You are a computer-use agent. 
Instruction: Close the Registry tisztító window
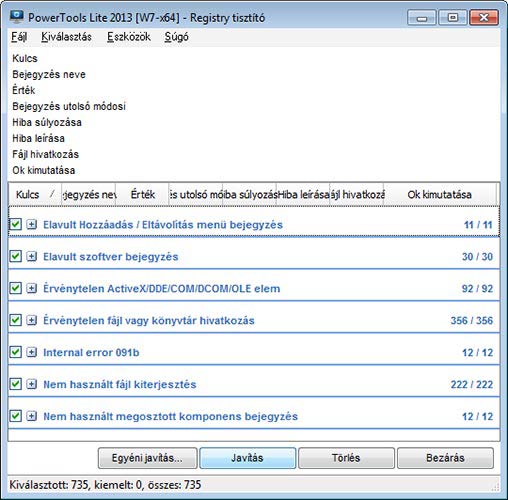pyautogui.click(x=484, y=17)
